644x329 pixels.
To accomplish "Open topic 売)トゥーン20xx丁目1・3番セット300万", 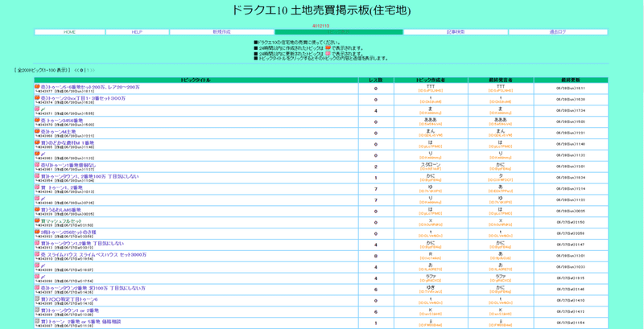I will coord(83,98).
